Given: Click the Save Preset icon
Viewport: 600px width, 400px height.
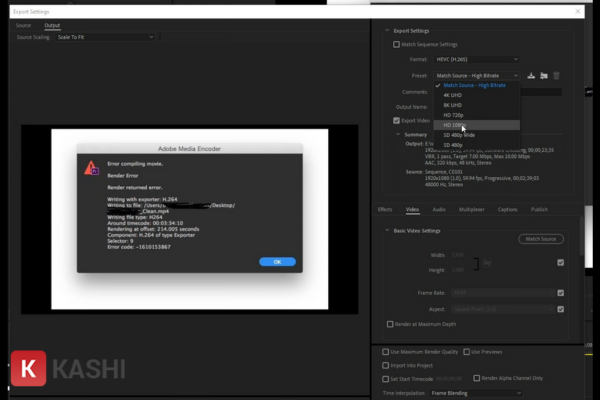Looking at the screenshot, I should 532,75.
